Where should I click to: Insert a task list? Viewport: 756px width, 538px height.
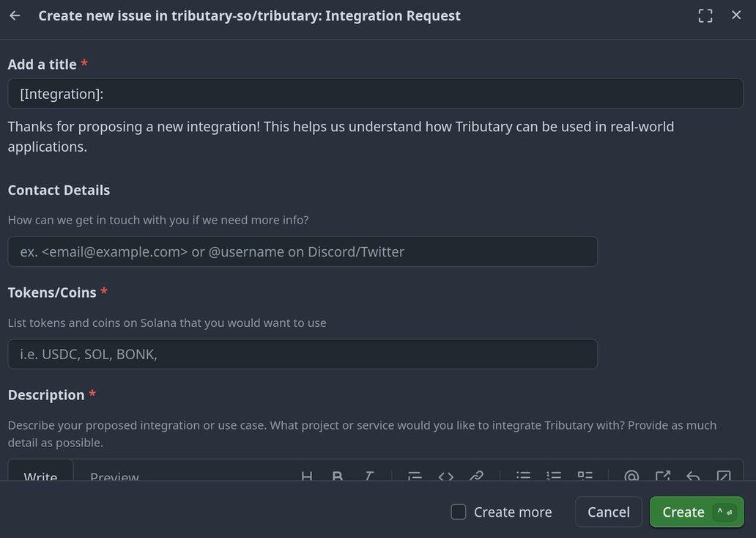pos(585,476)
